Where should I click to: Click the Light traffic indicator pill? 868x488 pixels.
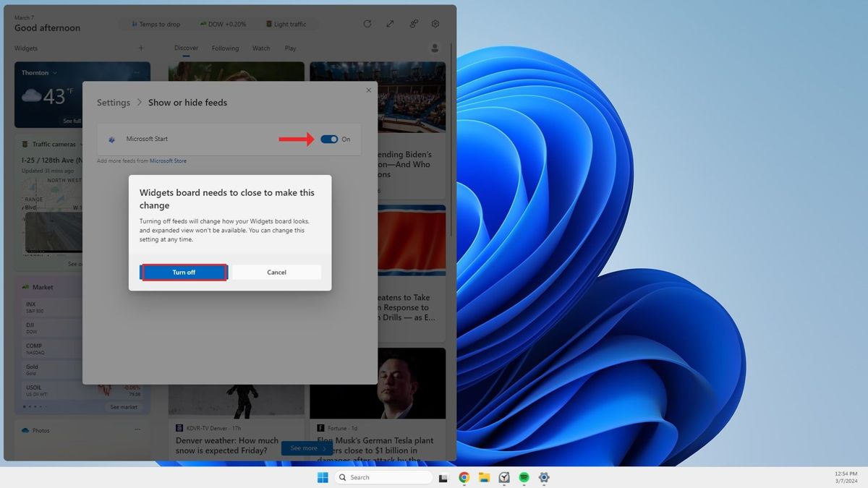click(x=286, y=24)
